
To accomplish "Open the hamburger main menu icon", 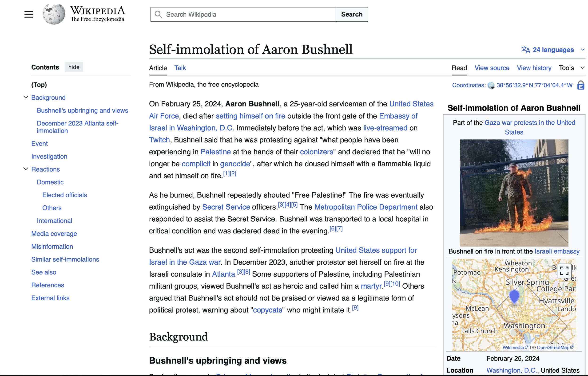I will tap(29, 14).
